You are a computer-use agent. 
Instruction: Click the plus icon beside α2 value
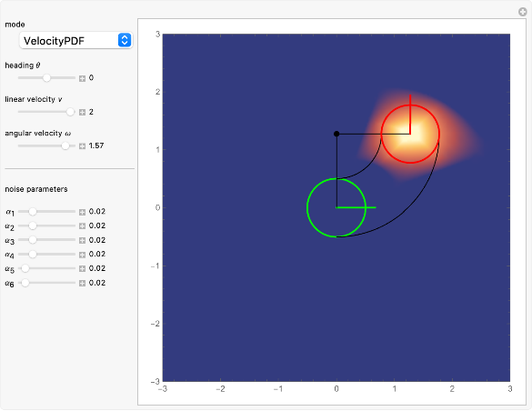(82, 226)
